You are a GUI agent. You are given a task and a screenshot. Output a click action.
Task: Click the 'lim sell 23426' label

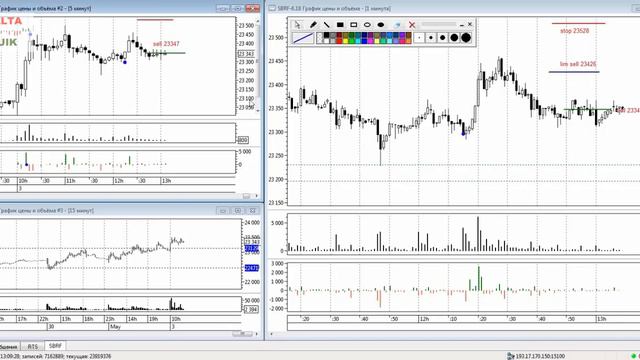578,64
